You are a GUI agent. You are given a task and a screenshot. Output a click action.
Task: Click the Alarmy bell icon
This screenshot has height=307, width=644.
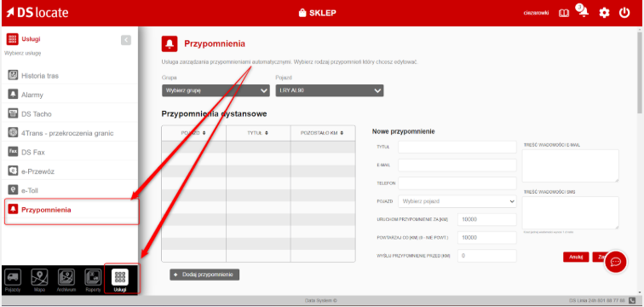coord(13,94)
